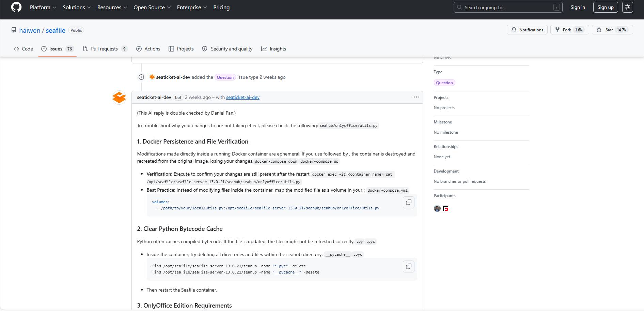Open the GitHub homepage logo
Viewport: 644px width, 311px height.
point(16,7)
